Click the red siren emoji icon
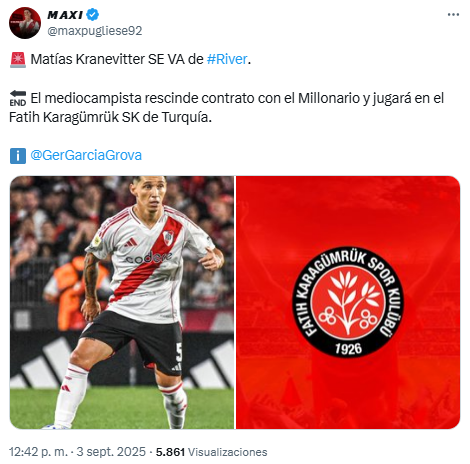The width and height of the screenshot is (470, 464). coord(18,60)
